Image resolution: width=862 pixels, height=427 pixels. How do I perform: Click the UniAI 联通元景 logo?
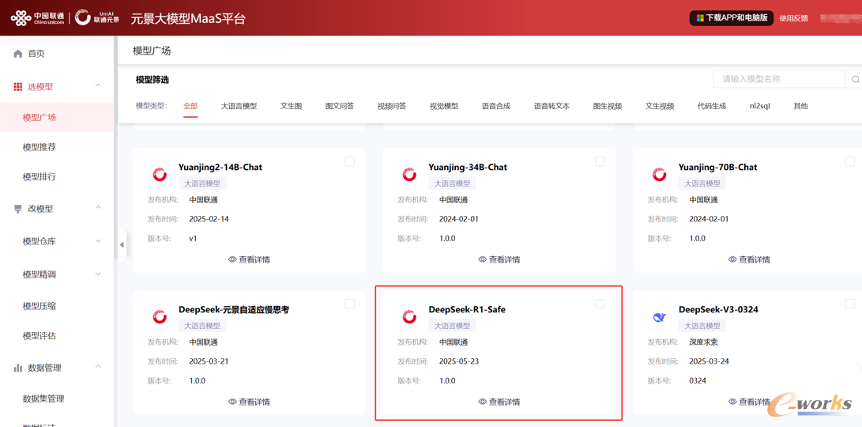coord(98,18)
